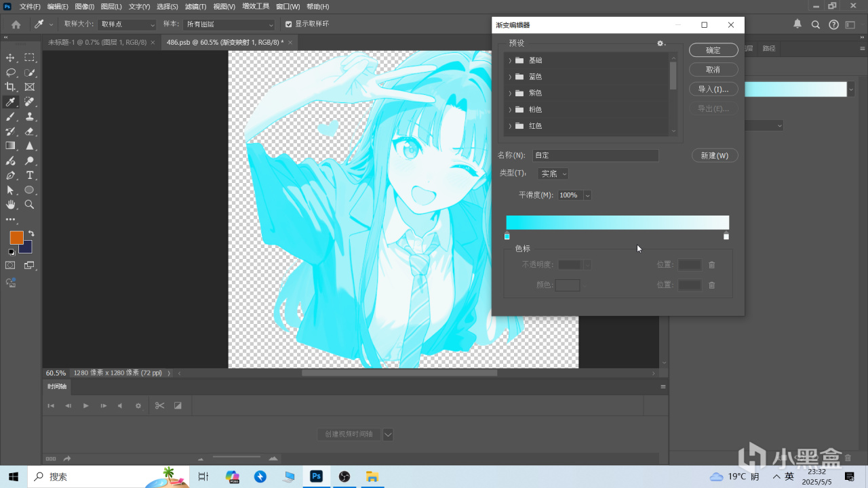This screenshot has height=488, width=868.
Task: Open the 图像(I) menu
Action: tap(85, 6)
